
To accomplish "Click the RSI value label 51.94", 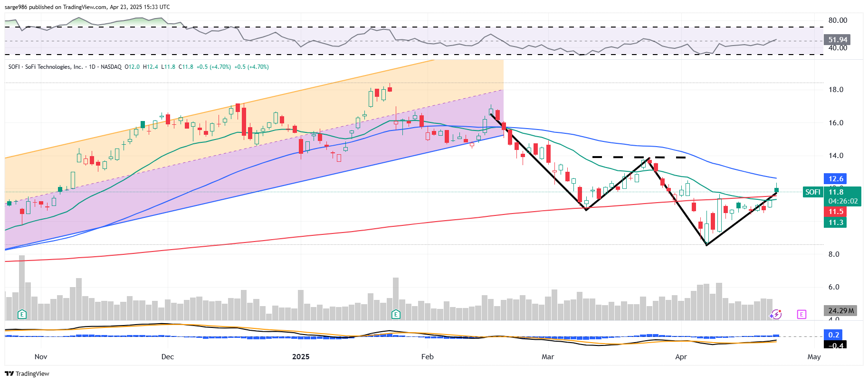I will coord(837,40).
